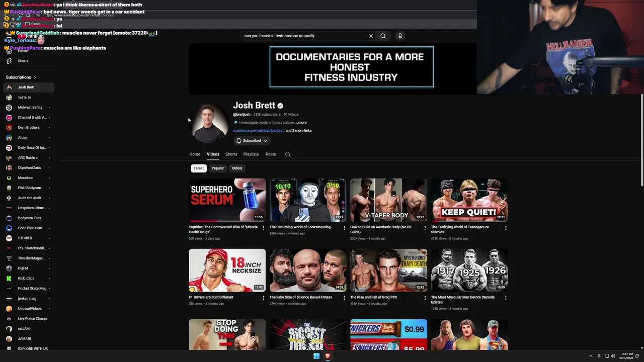Open Atozy channel icon in sidebar
Image resolution: width=644 pixels, height=362 pixels.
pos(9,138)
